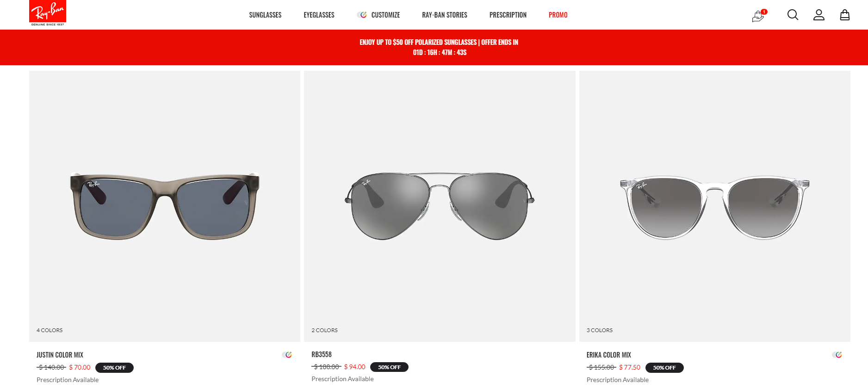868x389 pixels.
Task: Go to the Promo page
Action: pos(558,15)
